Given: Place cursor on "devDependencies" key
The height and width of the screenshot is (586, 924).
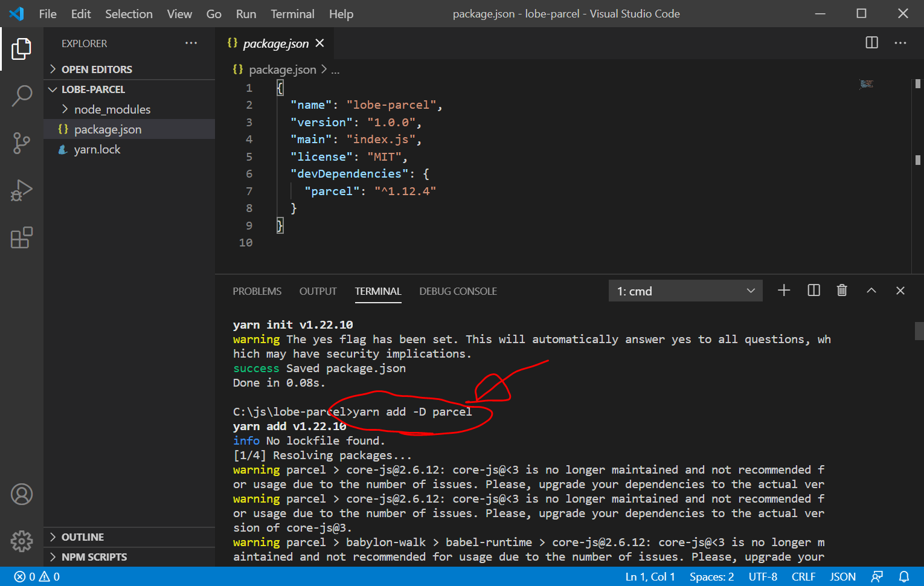Looking at the screenshot, I should tap(349, 174).
